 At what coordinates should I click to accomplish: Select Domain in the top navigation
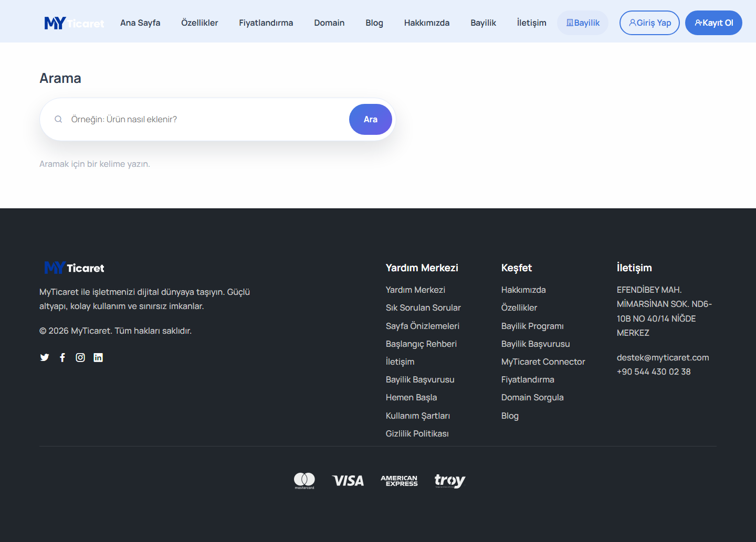329,23
